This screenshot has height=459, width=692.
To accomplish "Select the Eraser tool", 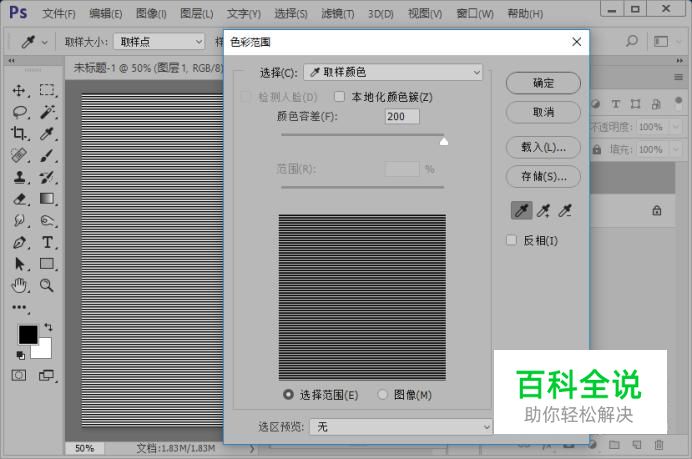I will click(19, 199).
